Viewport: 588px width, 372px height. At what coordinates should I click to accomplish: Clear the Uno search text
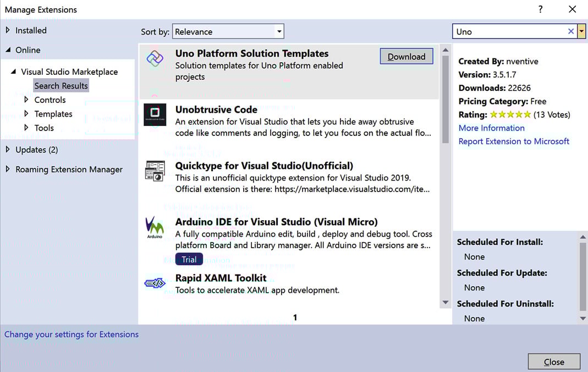571,31
